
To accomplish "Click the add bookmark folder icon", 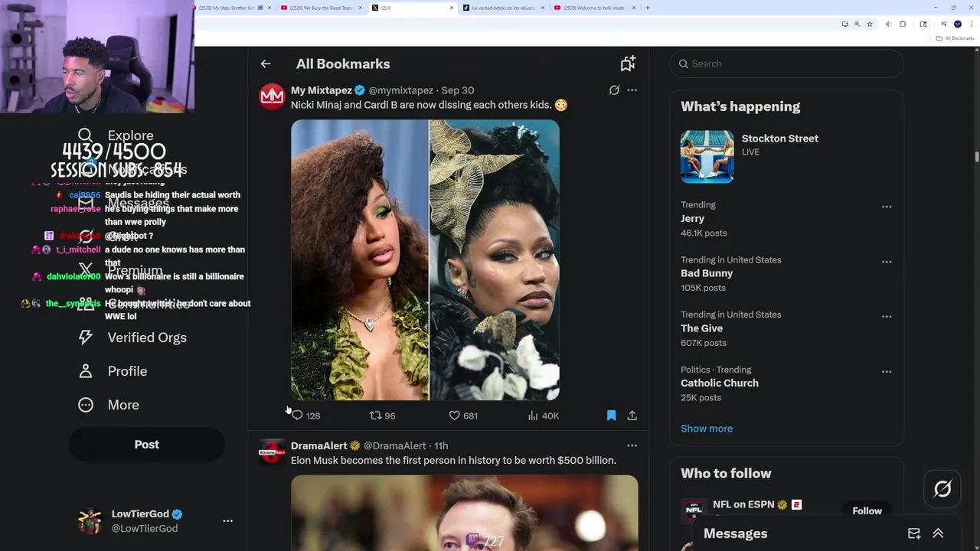I will click(x=628, y=64).
